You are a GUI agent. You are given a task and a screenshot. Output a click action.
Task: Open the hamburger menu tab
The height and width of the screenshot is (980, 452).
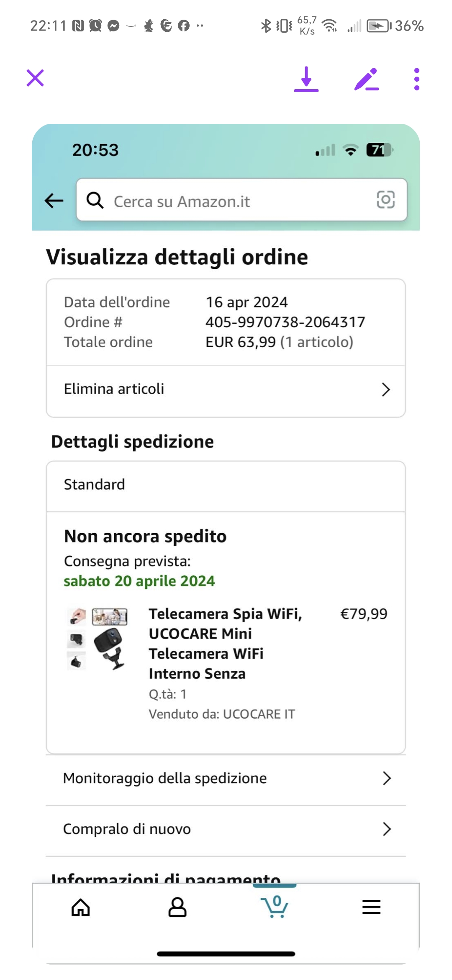point(371,907)
